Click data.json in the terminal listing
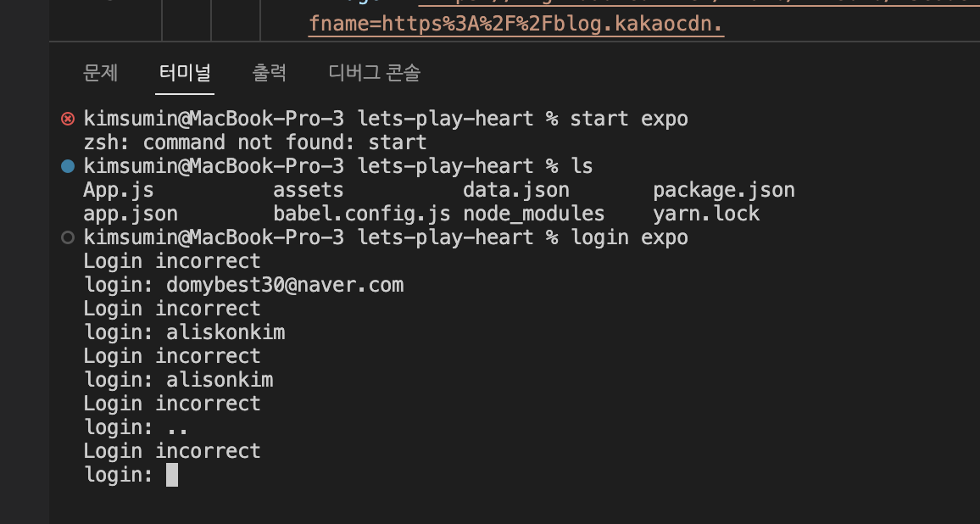 pos(516,189)
